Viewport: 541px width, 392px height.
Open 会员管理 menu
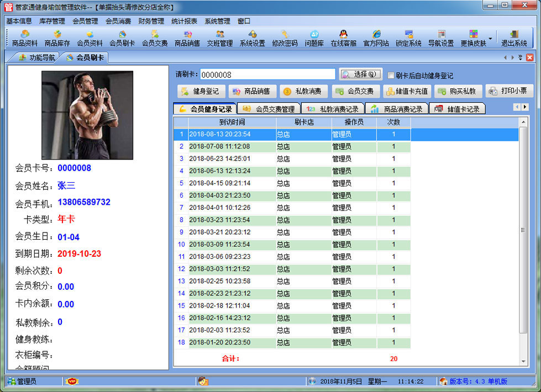85,21
